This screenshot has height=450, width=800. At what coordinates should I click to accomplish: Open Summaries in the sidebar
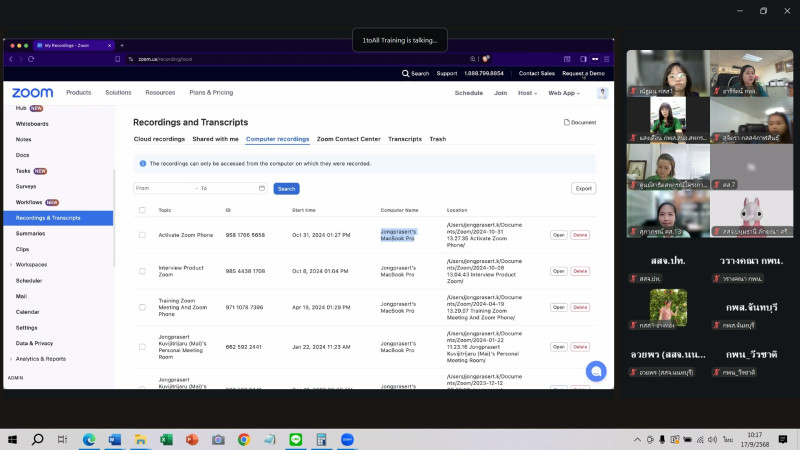tap(31, 234)
